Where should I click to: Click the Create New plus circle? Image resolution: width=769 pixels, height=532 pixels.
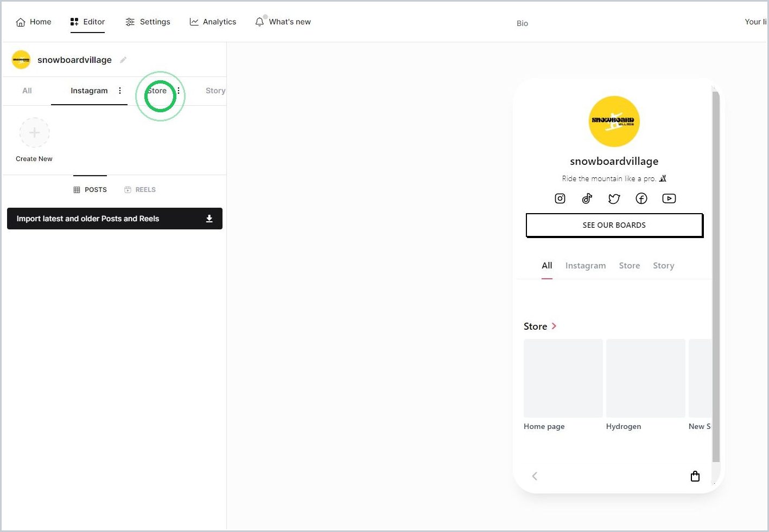pos(34,132)
